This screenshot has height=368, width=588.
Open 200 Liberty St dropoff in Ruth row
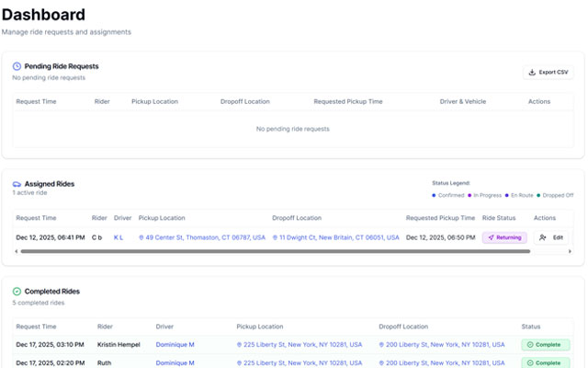[x=442, y=362]
